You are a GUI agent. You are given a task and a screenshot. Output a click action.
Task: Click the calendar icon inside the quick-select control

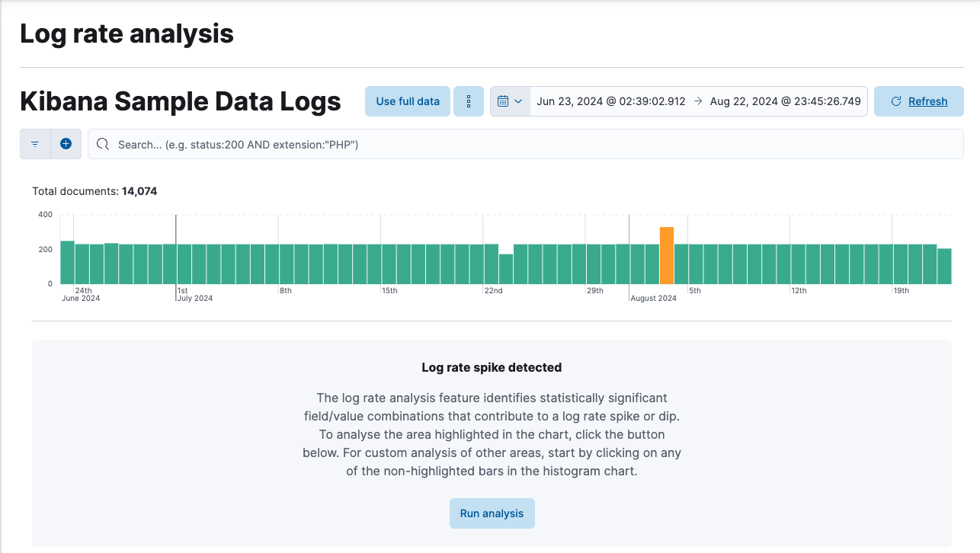[x=502, y=101]
